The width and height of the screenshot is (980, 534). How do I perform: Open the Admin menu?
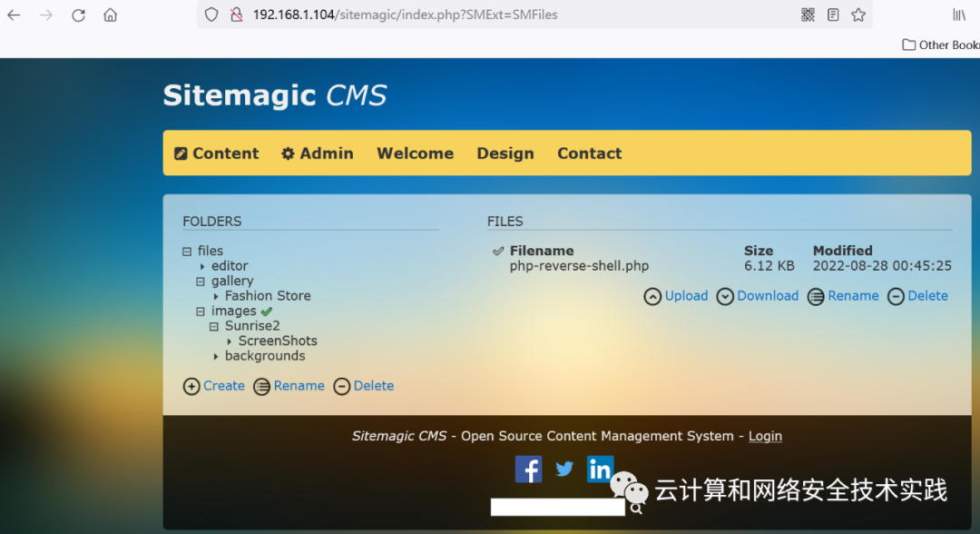pos(318,153)
